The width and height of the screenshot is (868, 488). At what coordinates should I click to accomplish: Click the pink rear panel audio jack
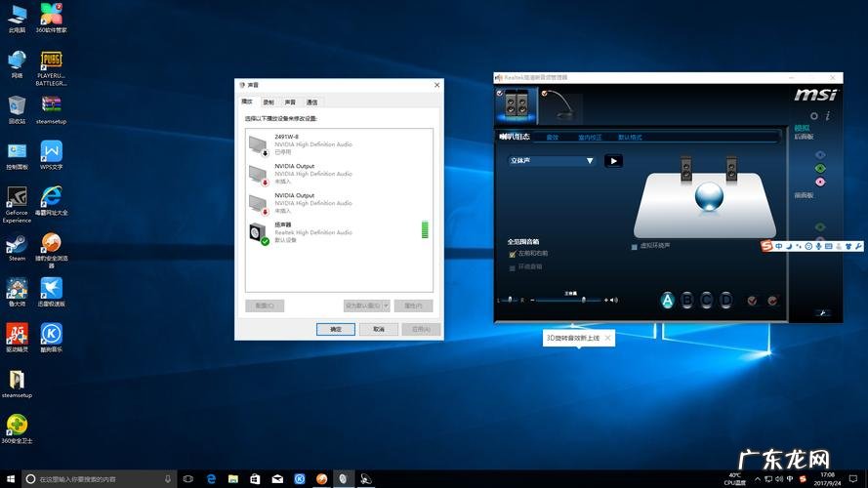(820, 181)
